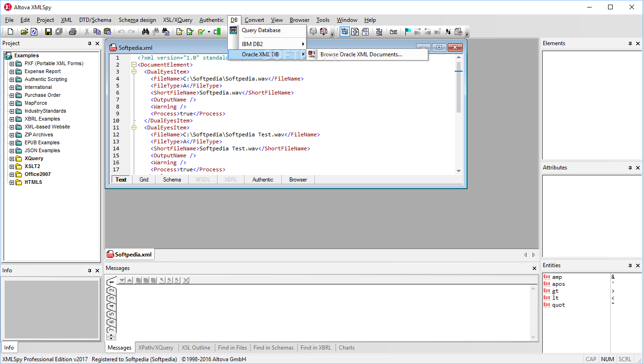
Task: Open Find with the binoculars icon
Action: (x=145, y=32)
